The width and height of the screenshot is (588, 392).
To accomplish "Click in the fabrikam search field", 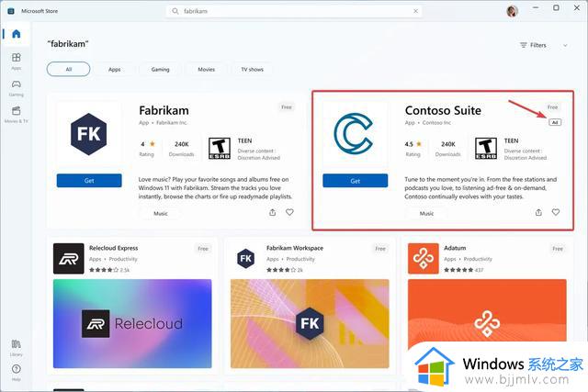I will click(294, 11).
